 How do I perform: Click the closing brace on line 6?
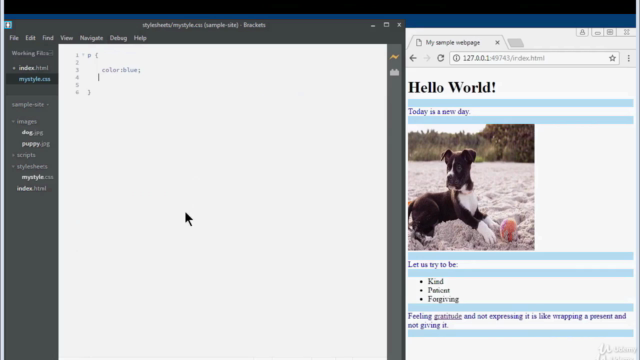[x=89, y=93]
